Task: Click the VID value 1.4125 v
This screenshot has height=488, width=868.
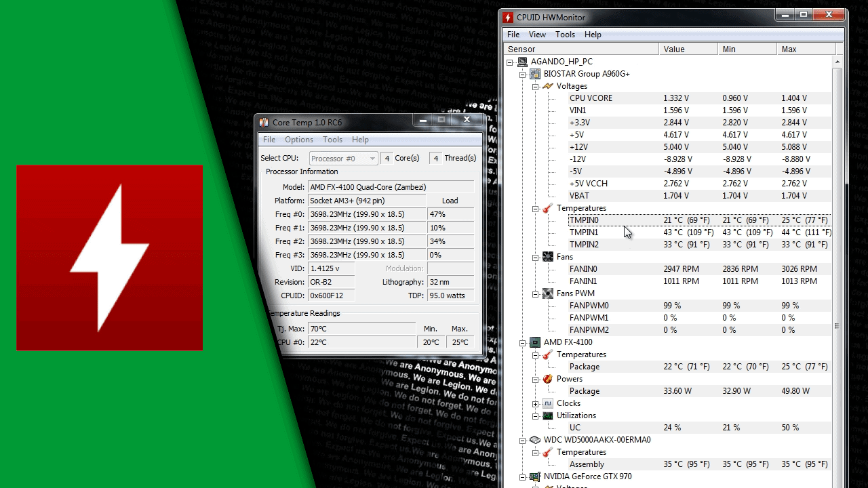Action: pos(331,268)
